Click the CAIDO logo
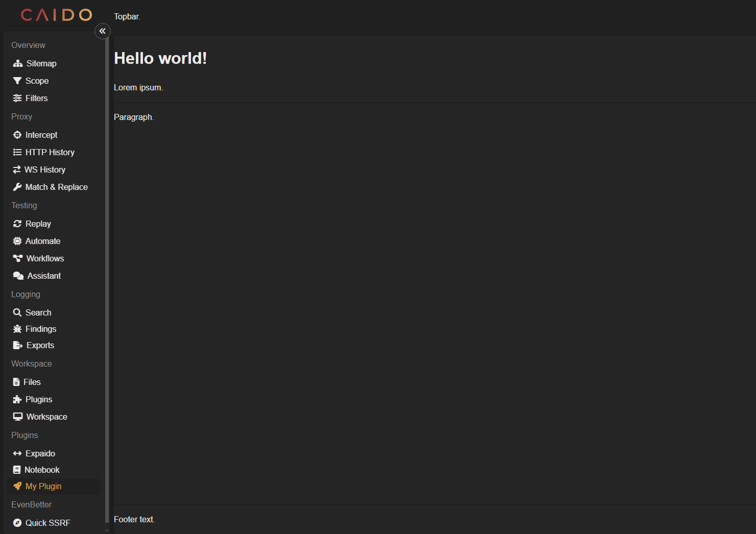Viewport: 756px width, 534px height. 56,15
